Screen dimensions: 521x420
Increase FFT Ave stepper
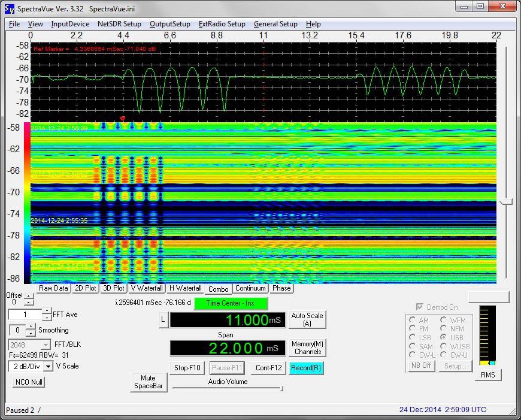47,312
